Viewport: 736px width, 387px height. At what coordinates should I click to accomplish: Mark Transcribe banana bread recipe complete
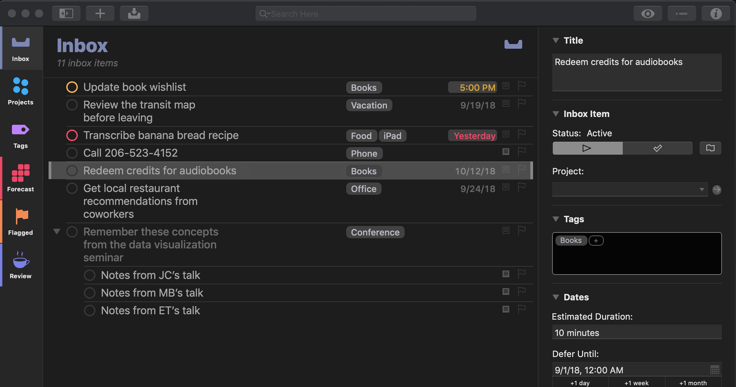(72, 136)
